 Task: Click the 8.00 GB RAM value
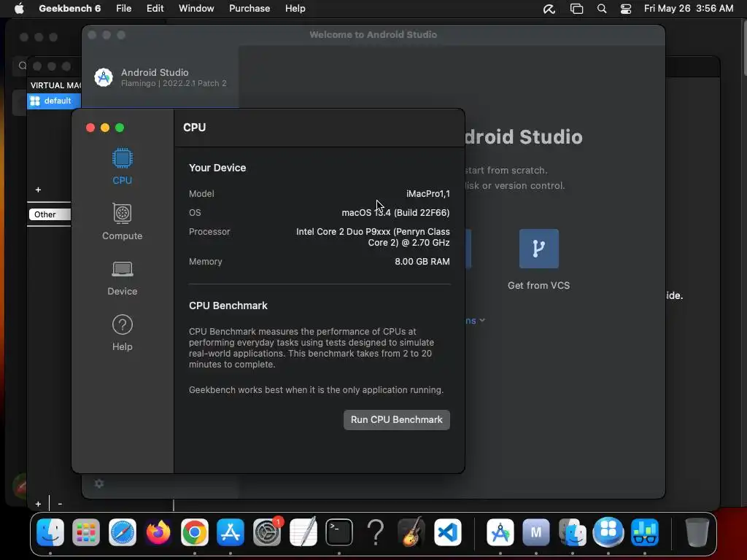pyautogui.click(x=422, y=262)
